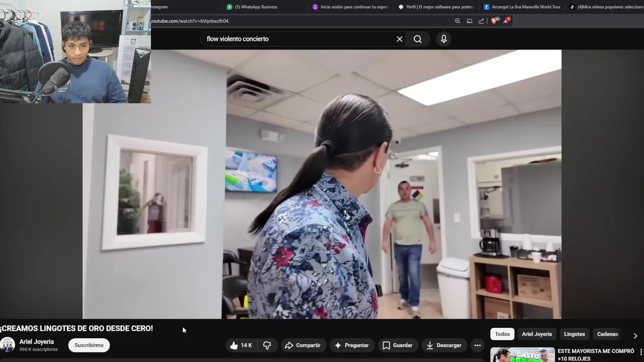Open options for the recommended video
This screenshot has height=362, width=644.
pyautogui.click(x=640, y=351)
